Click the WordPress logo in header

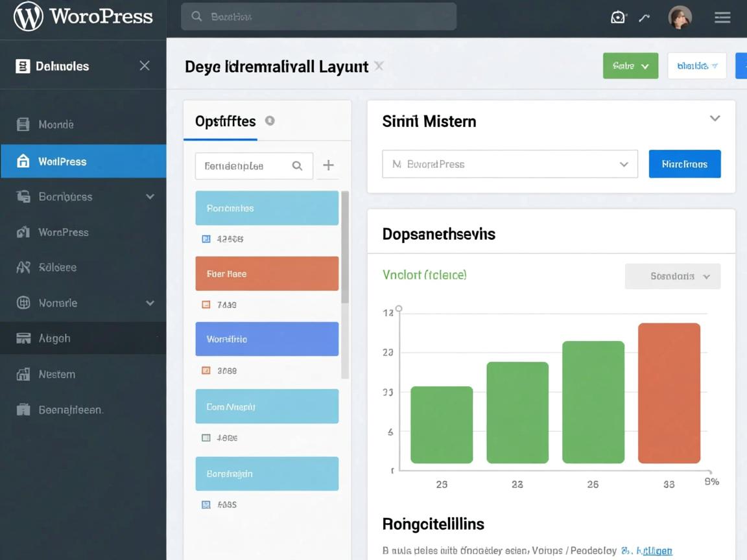coord(29,17)
